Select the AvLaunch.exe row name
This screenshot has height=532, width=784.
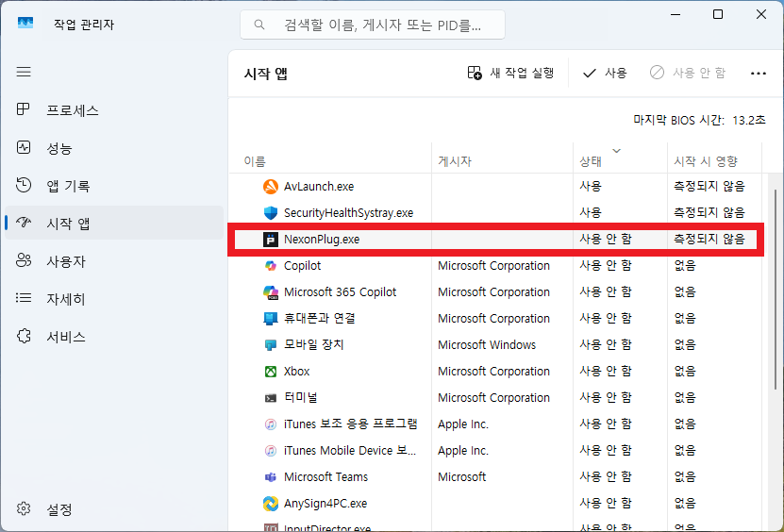click(319, 187)
